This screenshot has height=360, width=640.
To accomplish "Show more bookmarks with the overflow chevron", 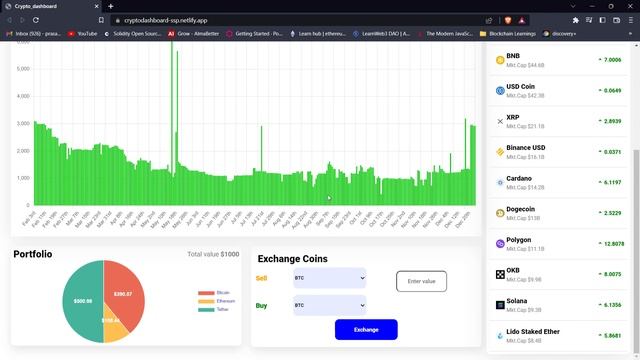I will (630, 34).
